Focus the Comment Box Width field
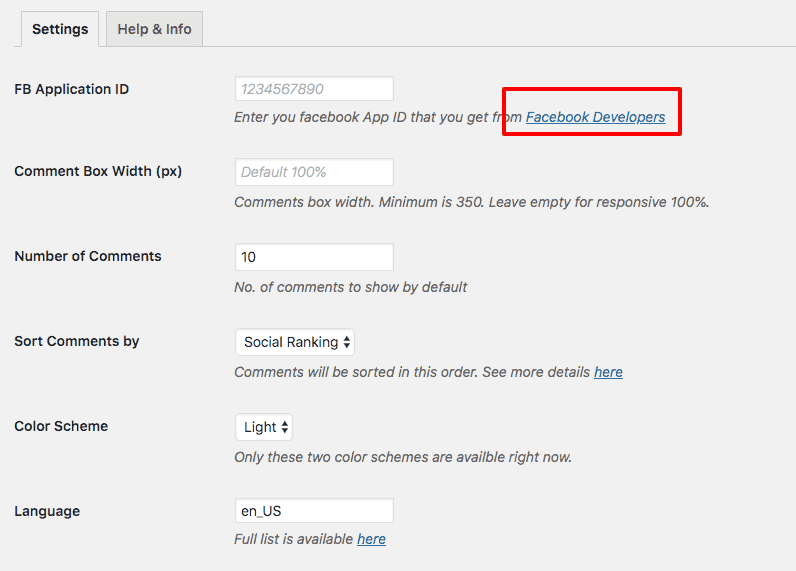The height and width of the screenshot is (571, 796). point(314,172)
